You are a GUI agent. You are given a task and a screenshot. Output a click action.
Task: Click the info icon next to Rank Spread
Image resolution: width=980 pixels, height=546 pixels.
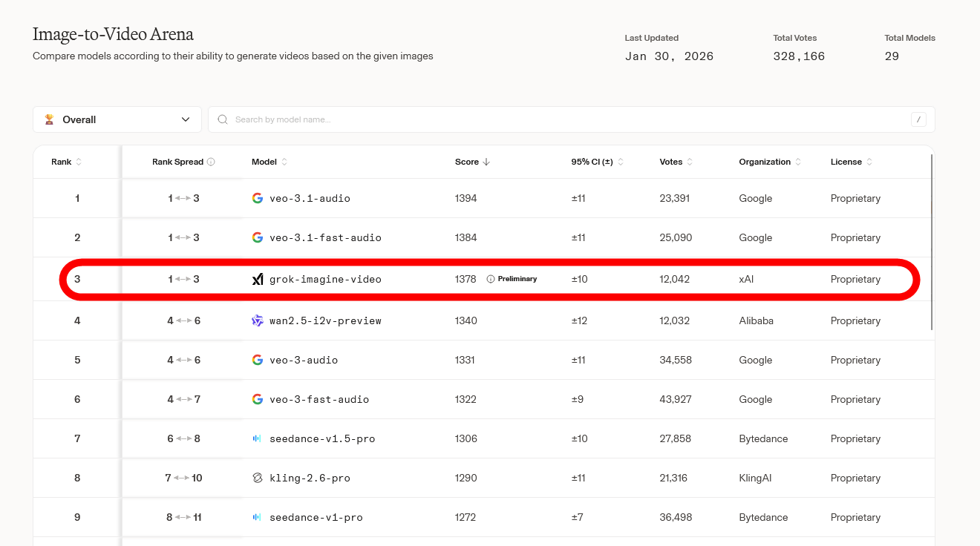[x=211, y=162]
